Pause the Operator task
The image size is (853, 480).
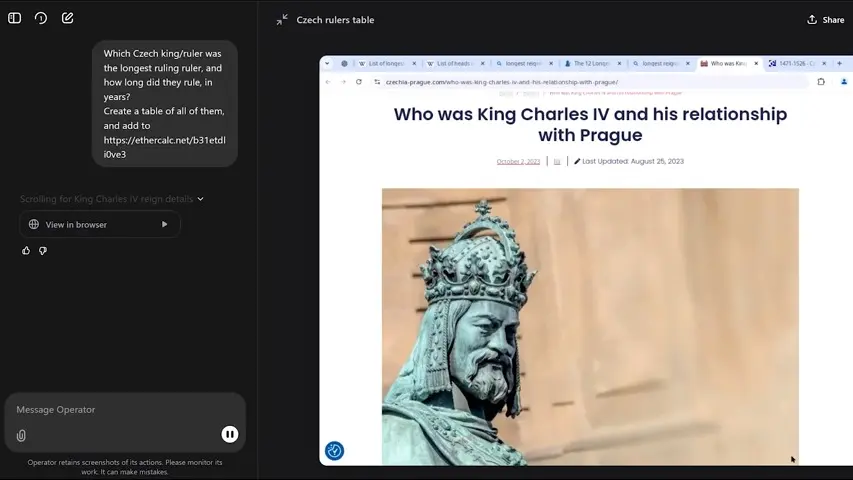230,434
